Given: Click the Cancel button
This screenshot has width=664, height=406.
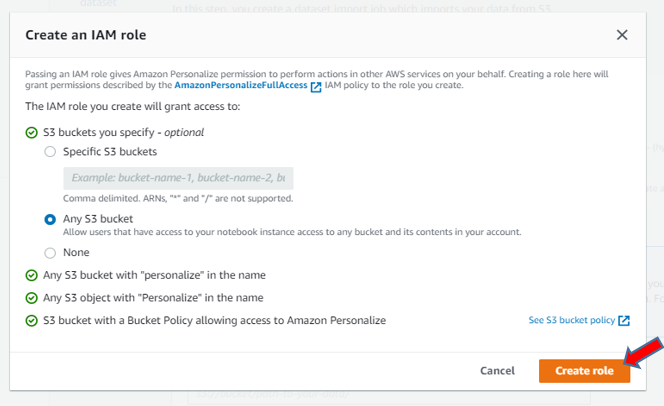Looking at the screenshot, I should (x=497, y=371).
